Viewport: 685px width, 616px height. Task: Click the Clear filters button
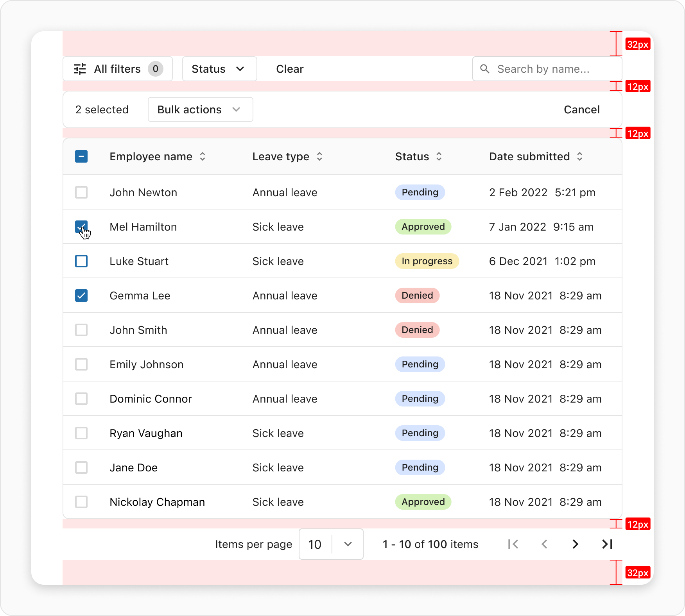pos(290,69)
